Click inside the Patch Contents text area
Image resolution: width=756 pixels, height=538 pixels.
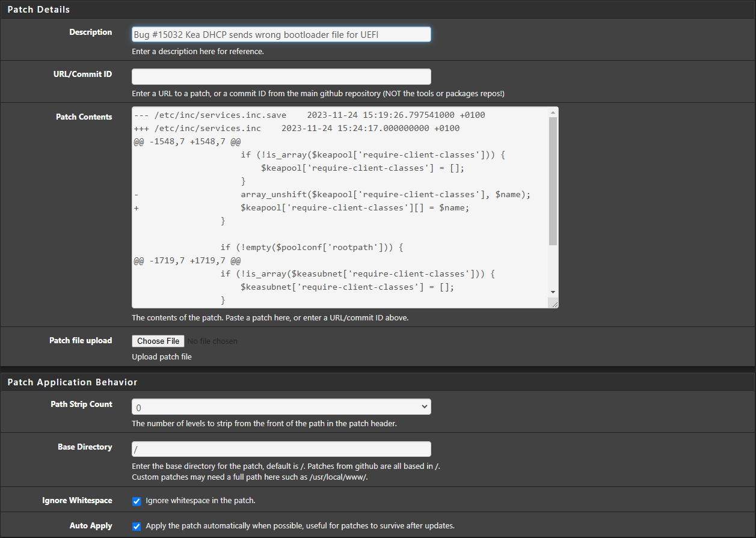coord(340,207)
